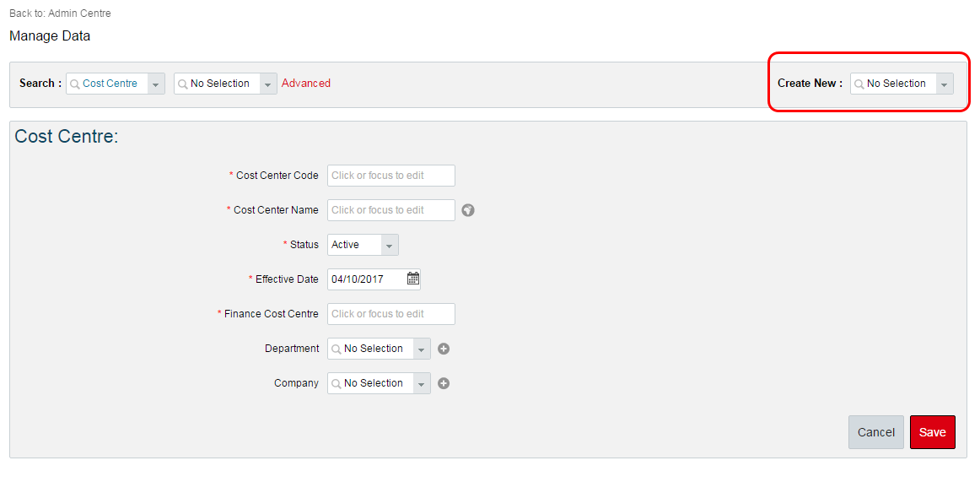Focus the Finance Cost Centre field
The width and height of the screenshot is (980, 482).
(391, 314)
